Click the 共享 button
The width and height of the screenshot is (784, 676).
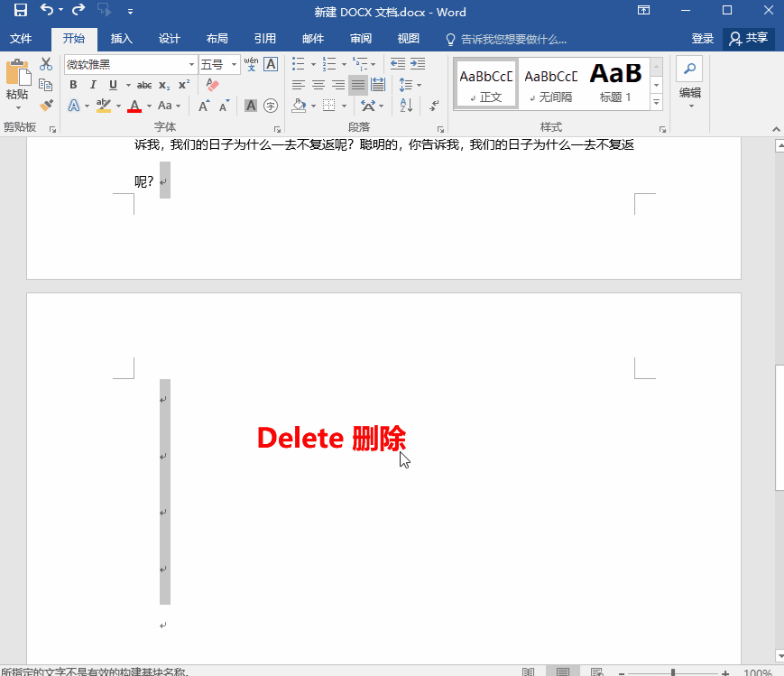(x=753, y=39)
